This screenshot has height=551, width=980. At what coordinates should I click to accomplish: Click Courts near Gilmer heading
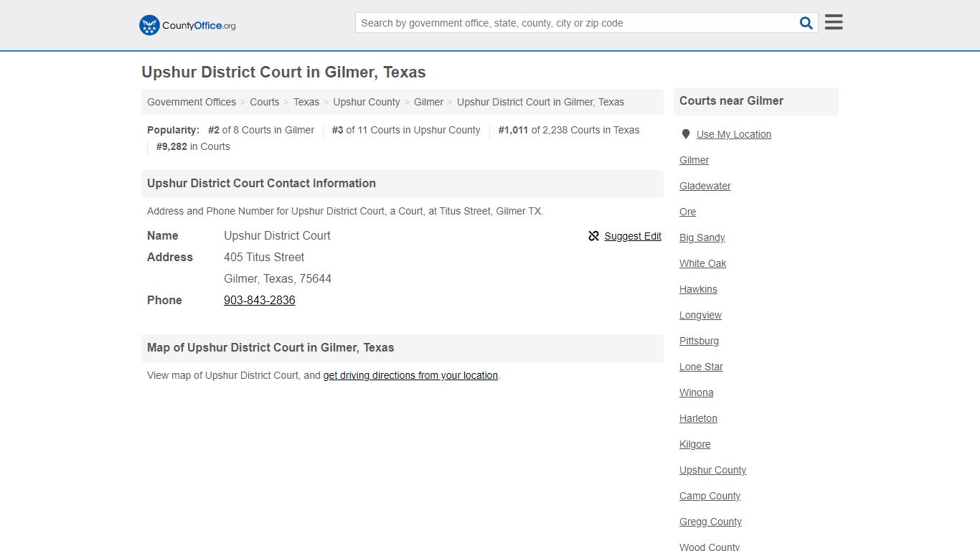click(732, 101)
